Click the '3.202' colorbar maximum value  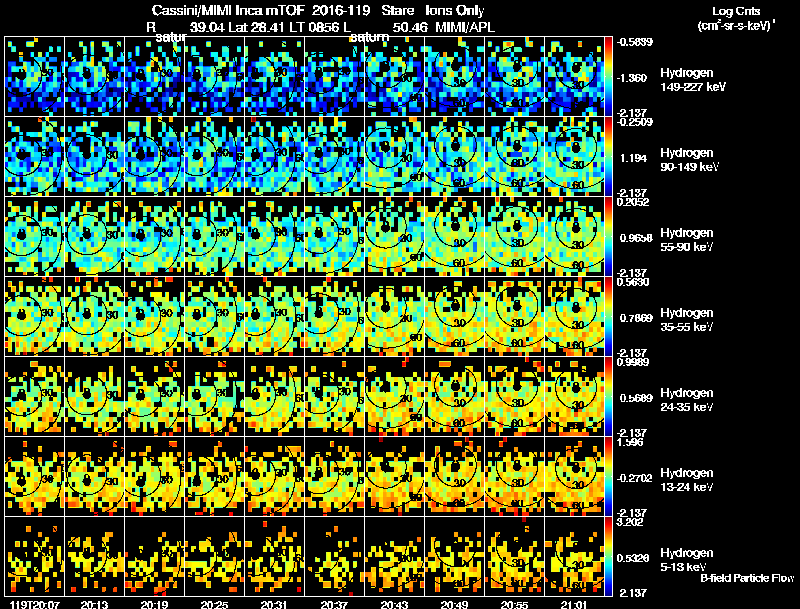click(x=630, y=522)
